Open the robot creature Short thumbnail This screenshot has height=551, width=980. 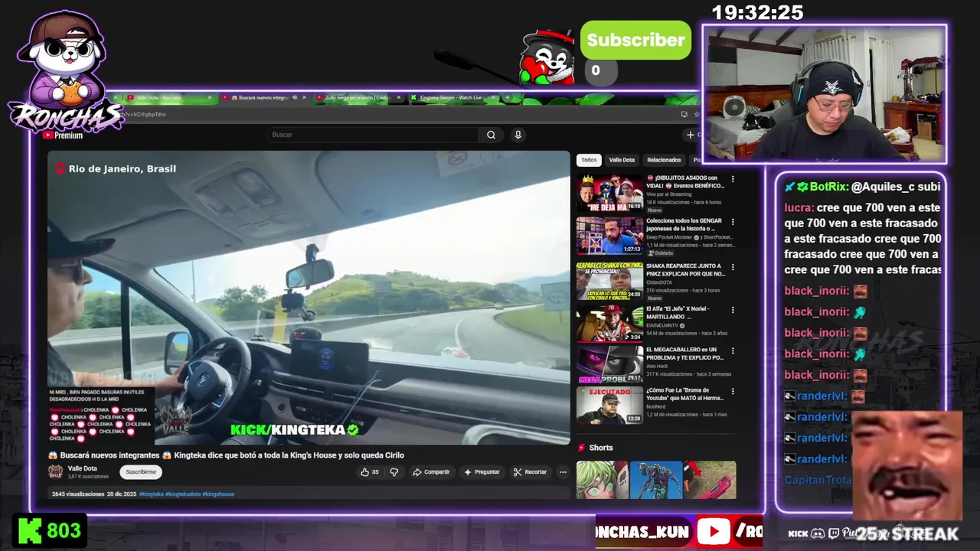click(x=656, y=480)
